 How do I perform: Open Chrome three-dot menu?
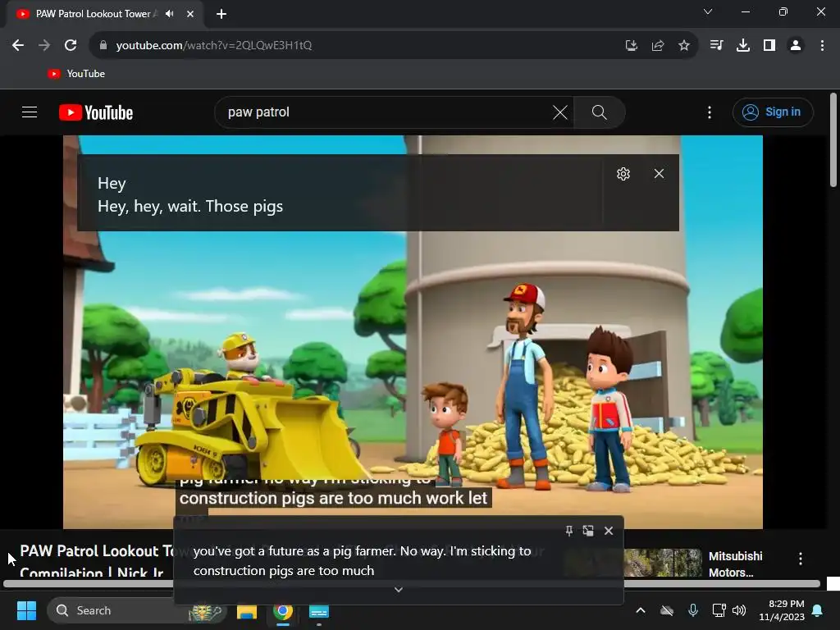click(x=822, y=46)
